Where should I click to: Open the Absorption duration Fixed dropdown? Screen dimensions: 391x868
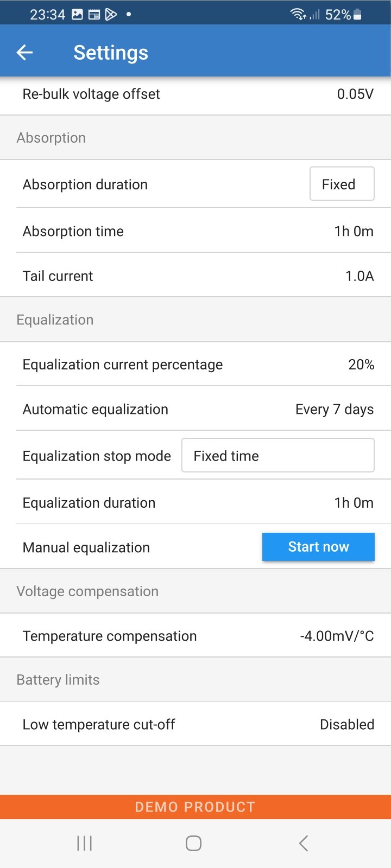click(342, 184)
